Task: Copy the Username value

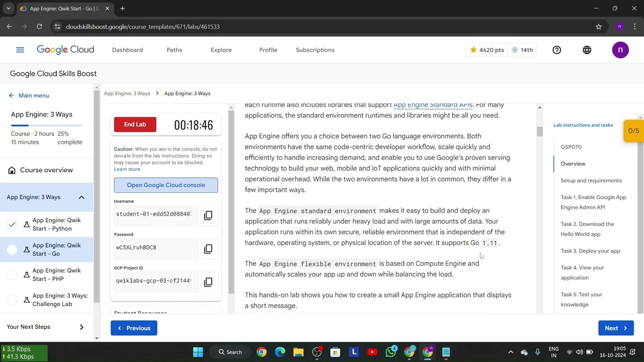Action: pos(208,215)
